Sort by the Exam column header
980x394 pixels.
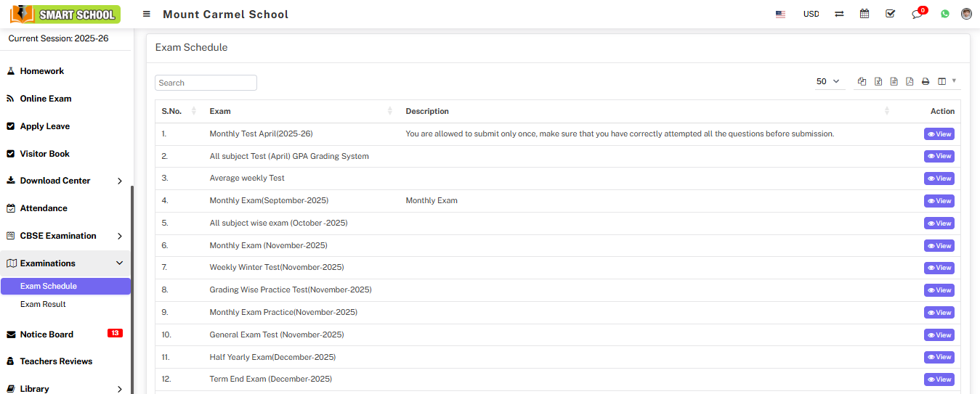pyautogui.click(x=301, y=111)
